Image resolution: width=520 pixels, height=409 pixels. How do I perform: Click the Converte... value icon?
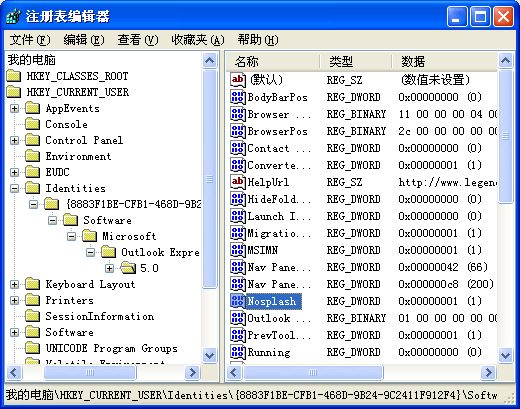tap(238, 165)
